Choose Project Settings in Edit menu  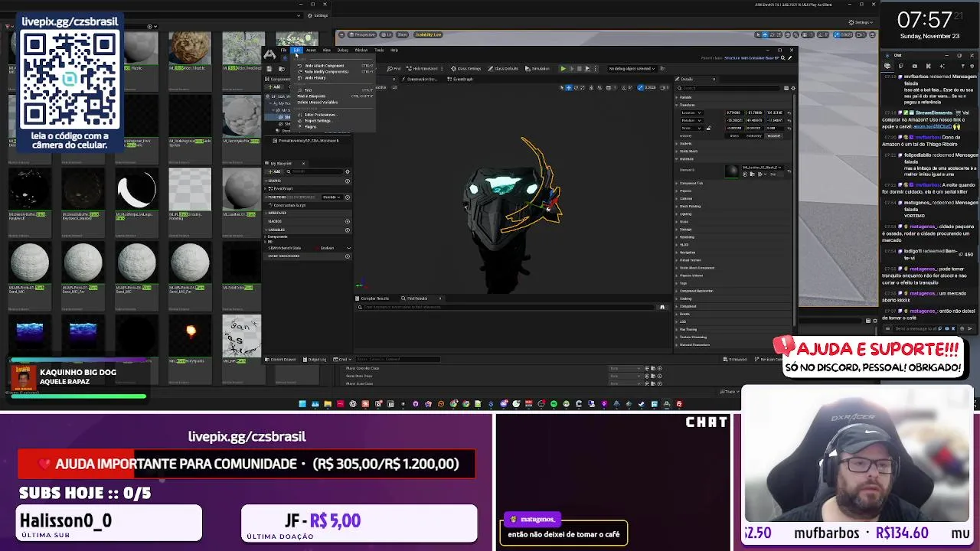[x=318, y=121]
